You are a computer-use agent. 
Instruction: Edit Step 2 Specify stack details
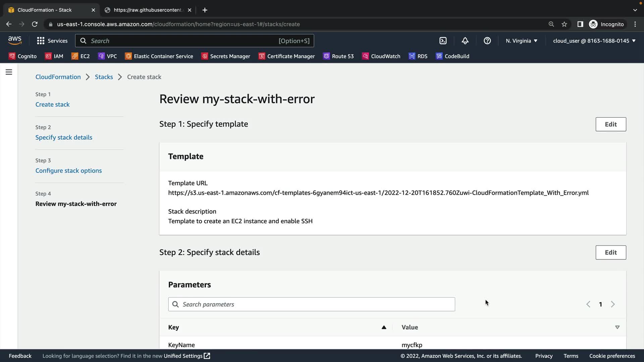[x=610, y=252]
